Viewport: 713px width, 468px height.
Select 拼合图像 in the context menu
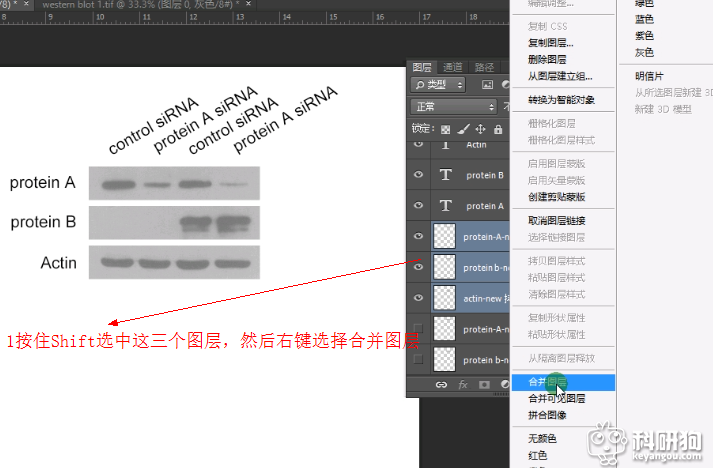click(547, 415)
